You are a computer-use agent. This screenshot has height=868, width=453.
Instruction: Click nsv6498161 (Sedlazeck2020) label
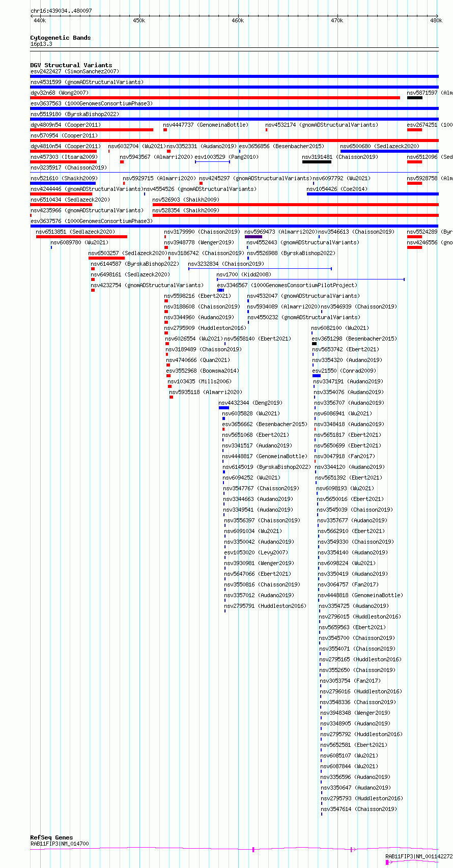click(x=130, y=275)
